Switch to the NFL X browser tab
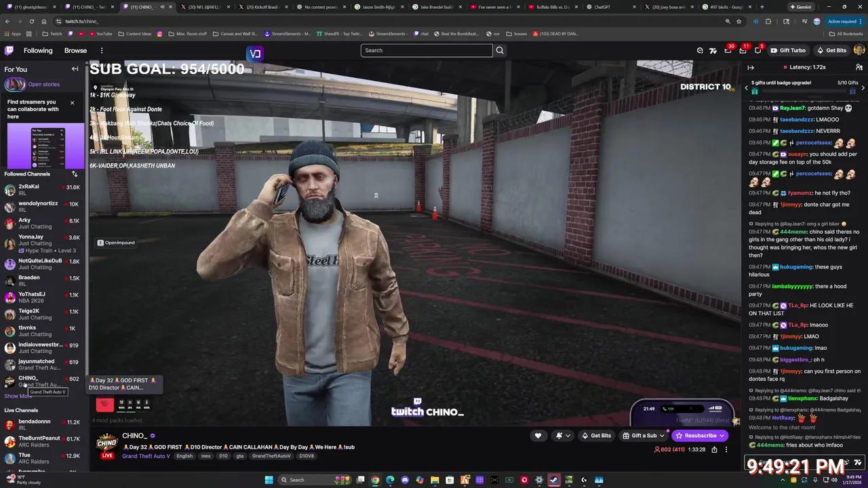This screenshot has height=488, width=868. [204, 7]
